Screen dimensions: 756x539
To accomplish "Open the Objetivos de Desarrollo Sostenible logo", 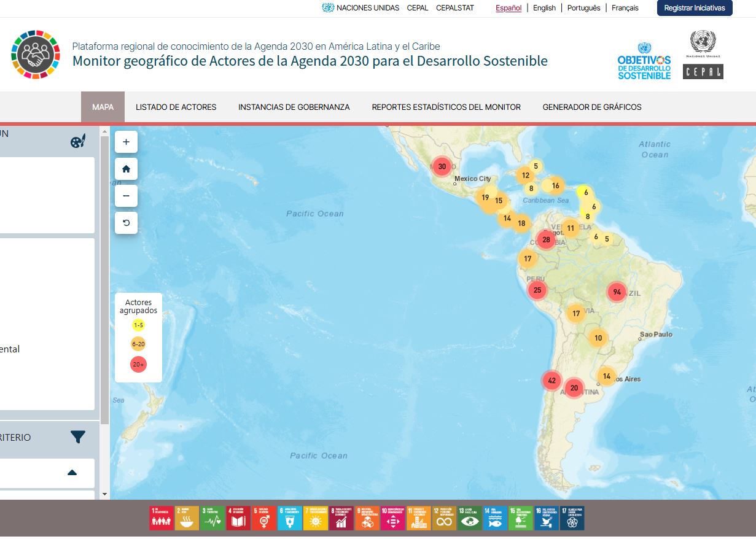I will (644, 61).
